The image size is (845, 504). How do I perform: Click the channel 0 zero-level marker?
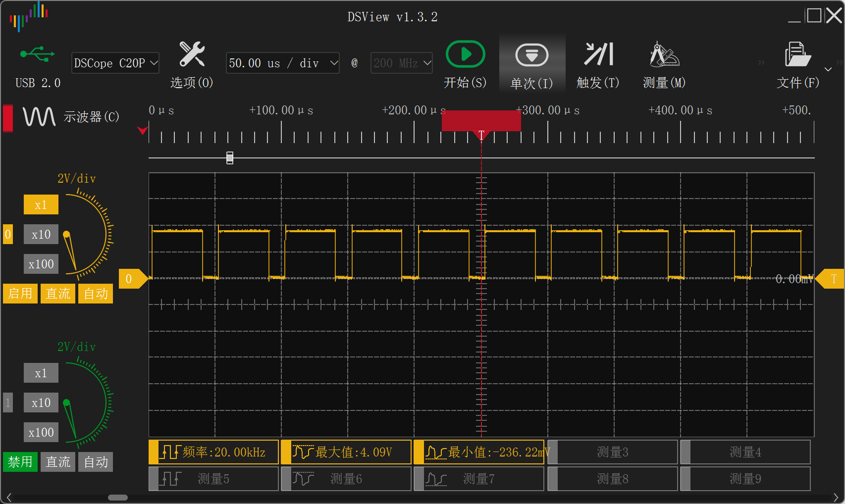click(x=134, y=279)
